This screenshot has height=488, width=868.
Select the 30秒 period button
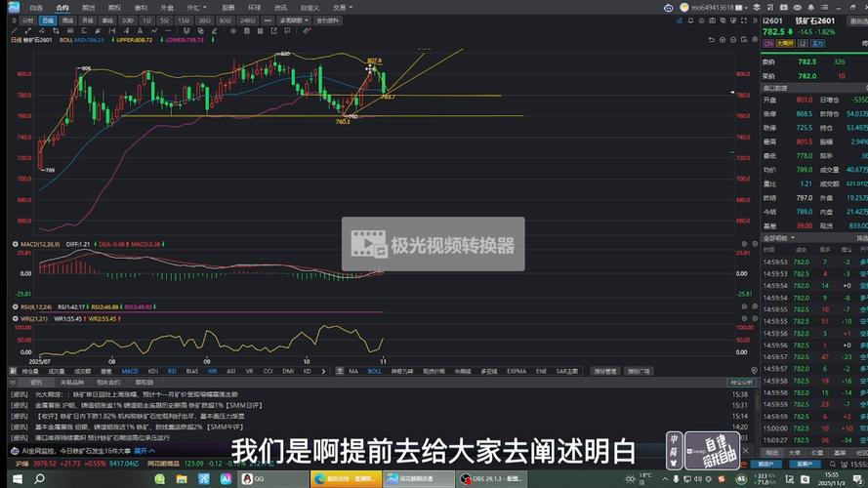[x=128, y=20]
